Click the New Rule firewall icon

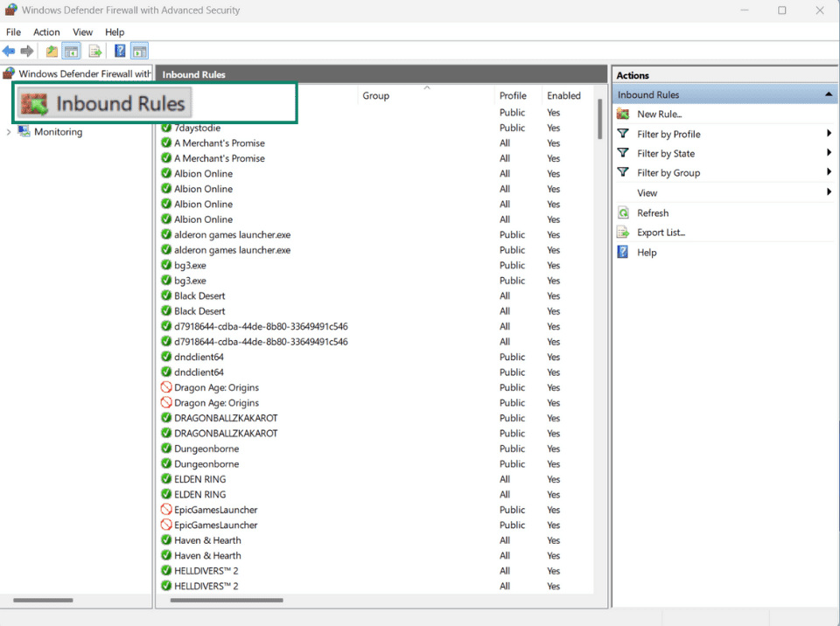click(x=623, y=114)
